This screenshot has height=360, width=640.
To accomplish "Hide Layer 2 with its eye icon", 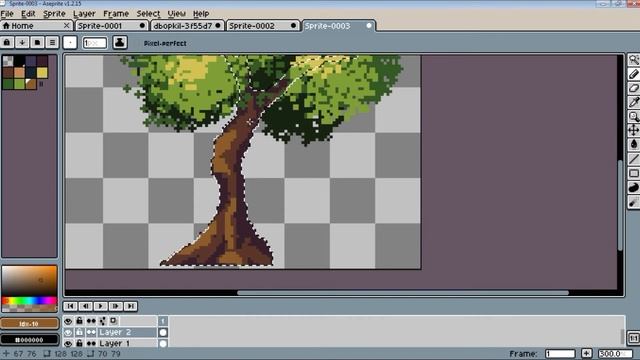I will (x=68, y=332).
